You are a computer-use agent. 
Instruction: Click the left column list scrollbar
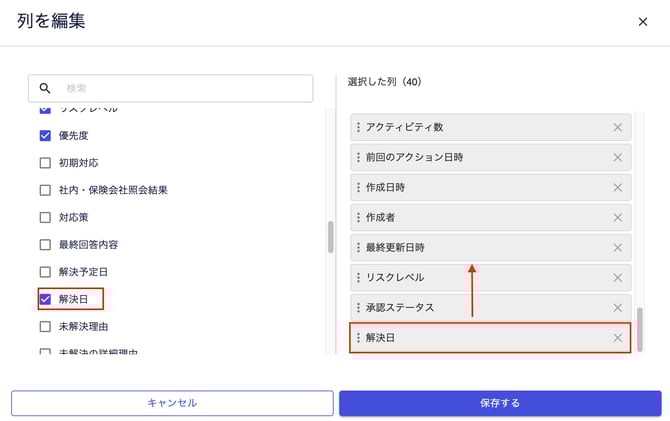pos(330,237)
